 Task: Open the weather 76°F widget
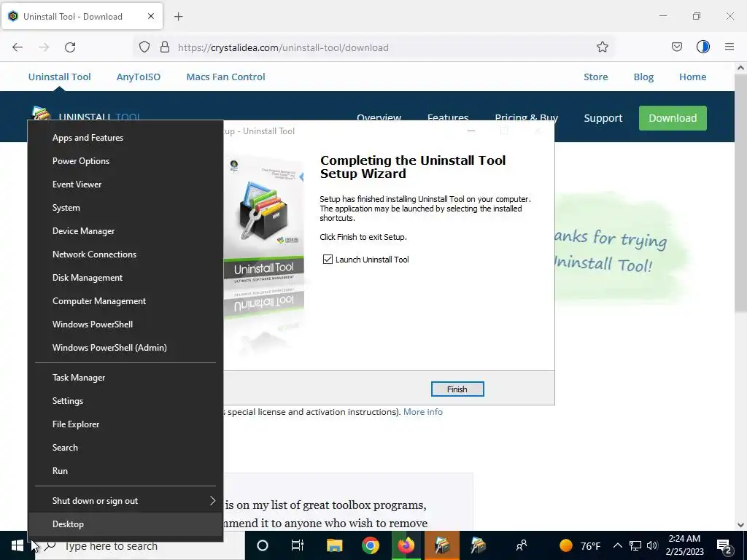tap(580, 545)
